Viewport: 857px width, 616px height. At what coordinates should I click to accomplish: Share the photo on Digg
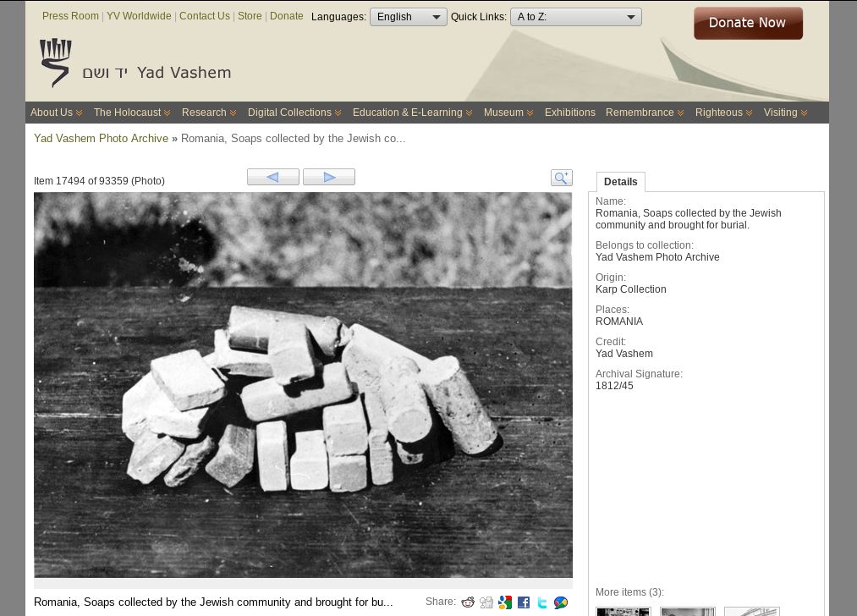pos(486,602)
